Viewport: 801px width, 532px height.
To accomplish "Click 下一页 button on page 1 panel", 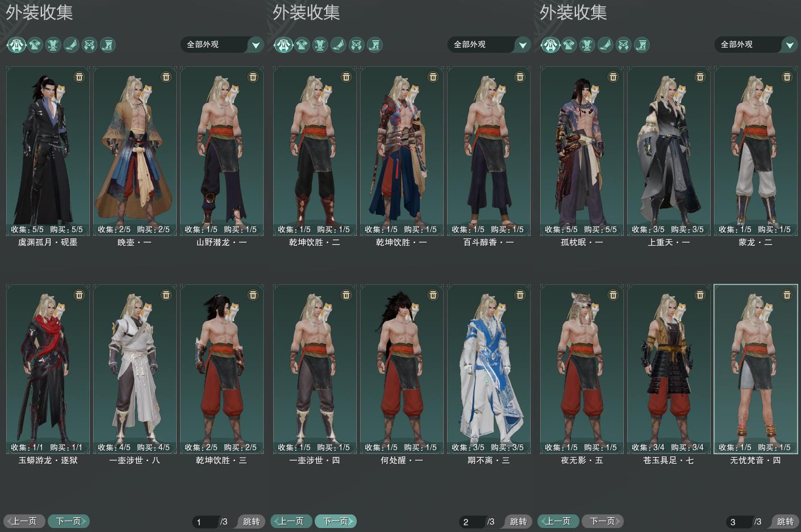I will point(69,521).
